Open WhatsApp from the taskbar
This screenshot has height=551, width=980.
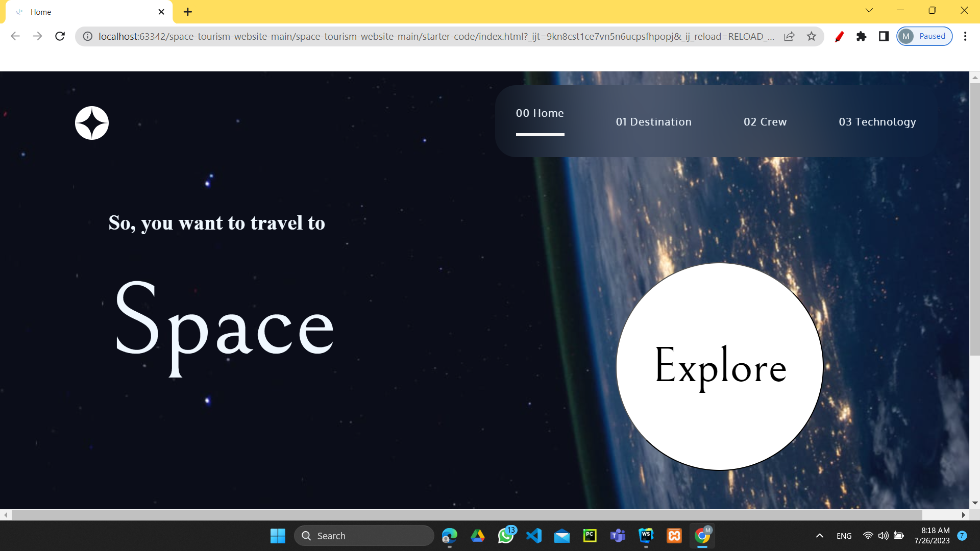pos(506,536)
